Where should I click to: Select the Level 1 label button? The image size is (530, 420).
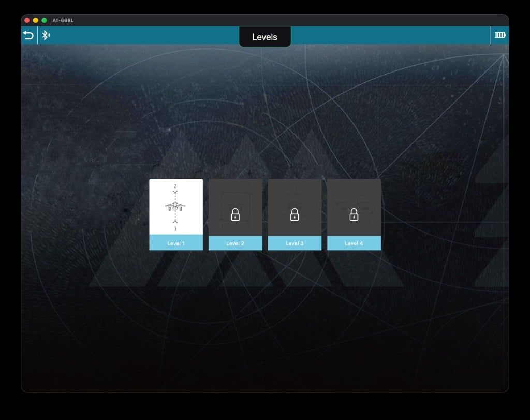coord(176,243)
